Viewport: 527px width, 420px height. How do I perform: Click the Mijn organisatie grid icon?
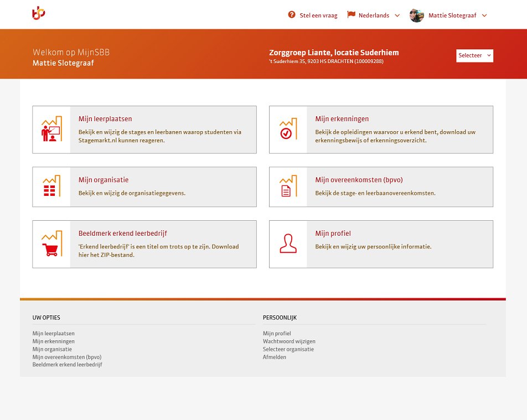[52, 186]
